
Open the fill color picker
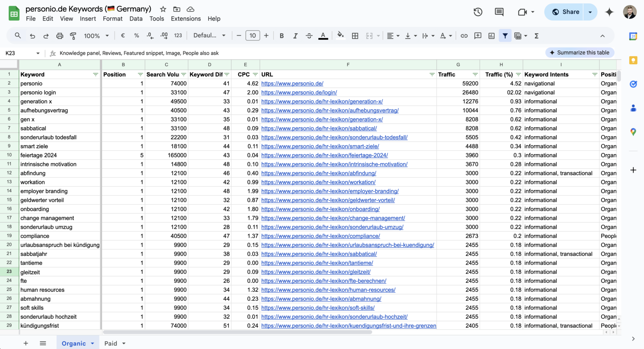(340, 36)
